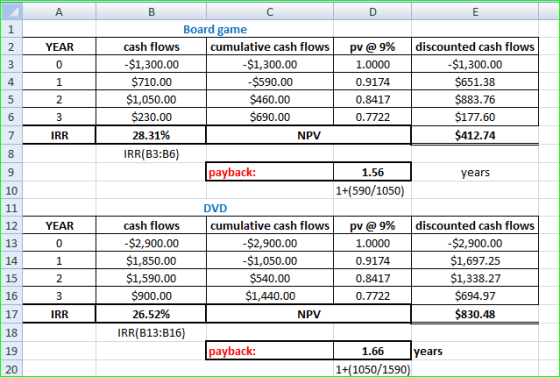Click the $900.00 cash flow cell
This screenshot has height=377, width=560.
(151, 296)
